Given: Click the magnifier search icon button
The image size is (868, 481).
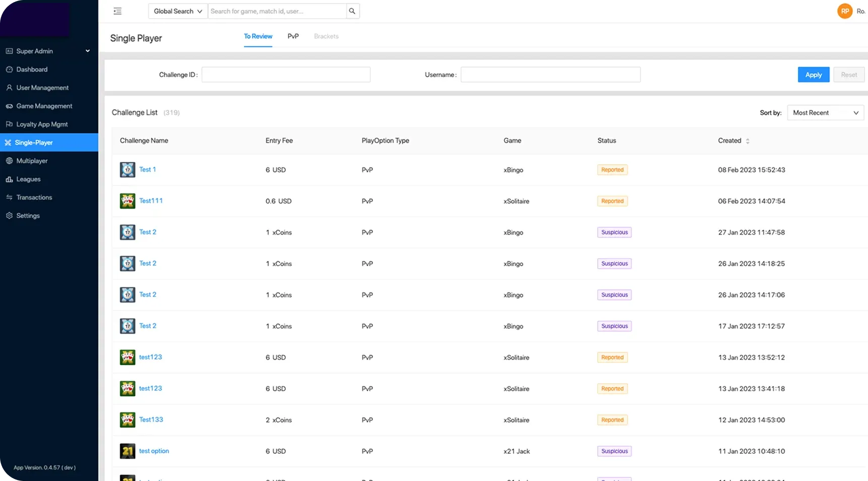Looking at the screenshot, I should 352,11.
